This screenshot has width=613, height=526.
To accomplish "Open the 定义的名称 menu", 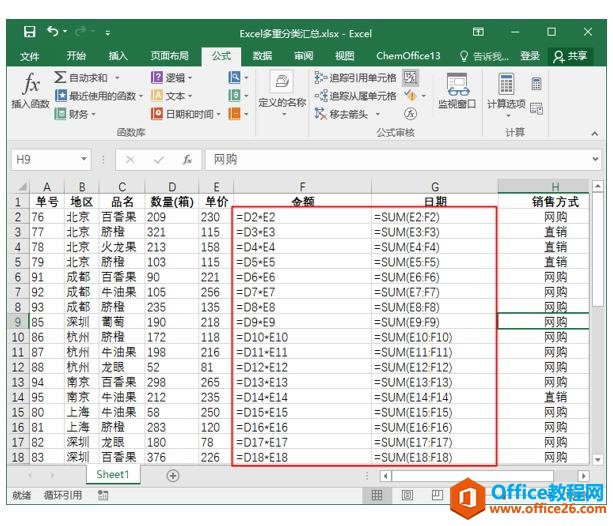I will point(282,95).
